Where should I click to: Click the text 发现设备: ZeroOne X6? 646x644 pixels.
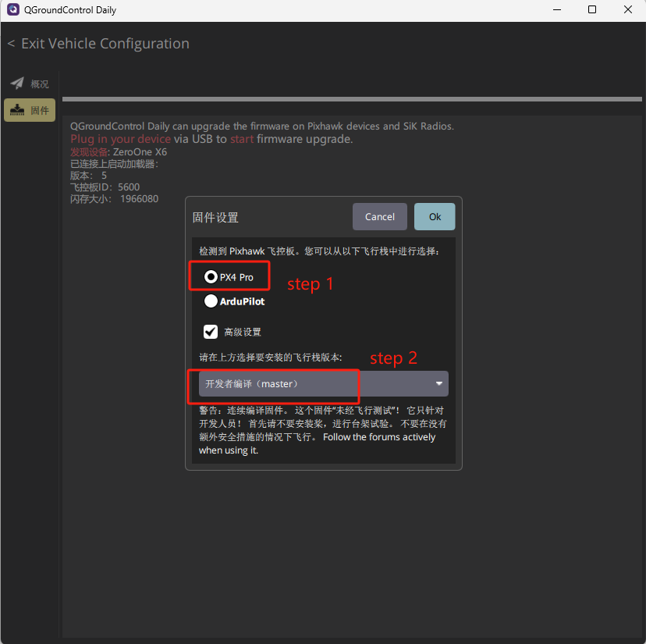point(119,151)
